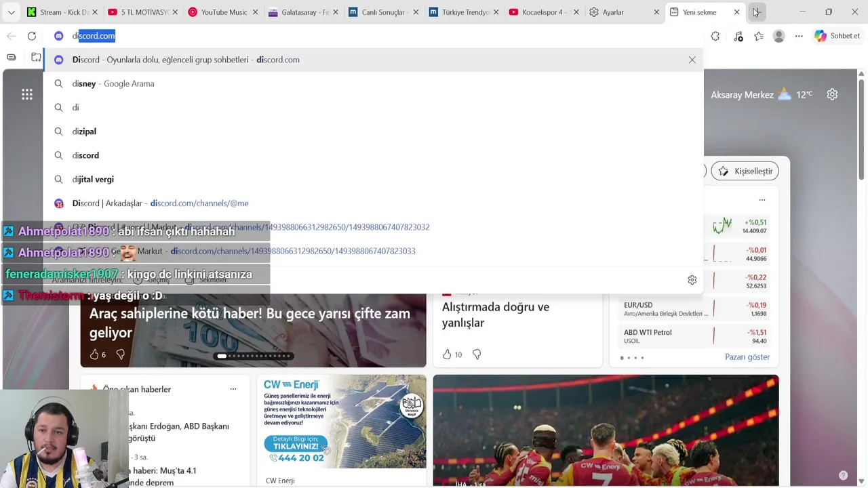This screenshot has height=488, width=868.
Task: Click the browser back arrow
Action: click(x=11, y=36)
